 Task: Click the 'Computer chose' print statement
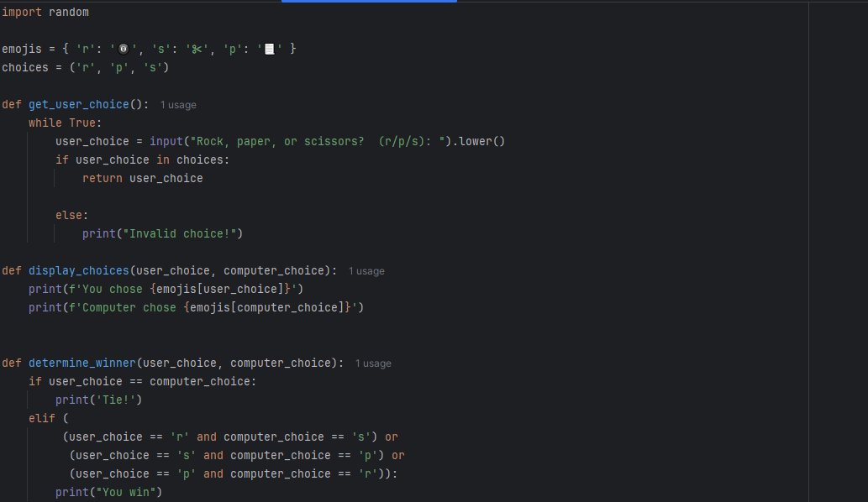(197, 307)
